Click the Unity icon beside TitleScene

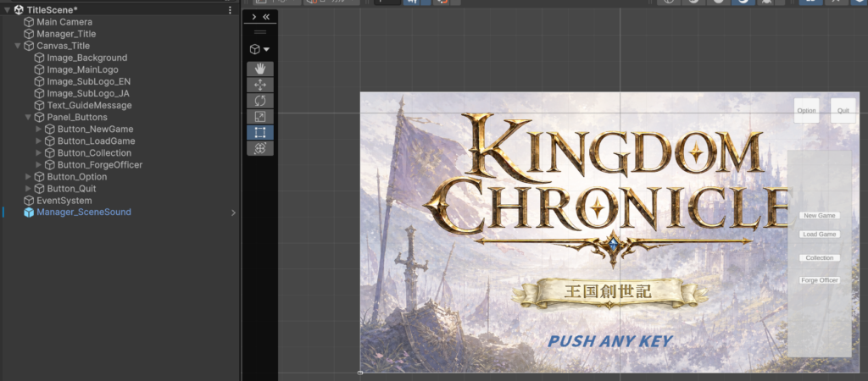[x=19, y=10]
